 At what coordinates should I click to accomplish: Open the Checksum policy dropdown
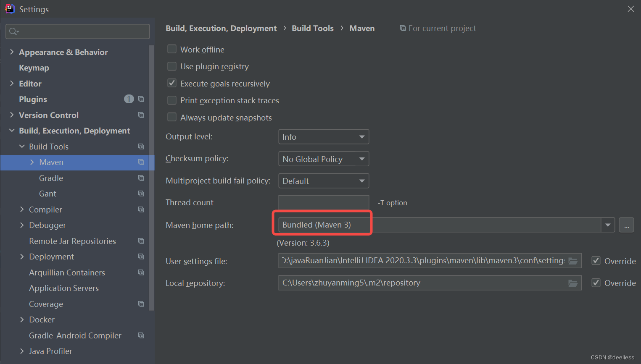click(324, 159)
